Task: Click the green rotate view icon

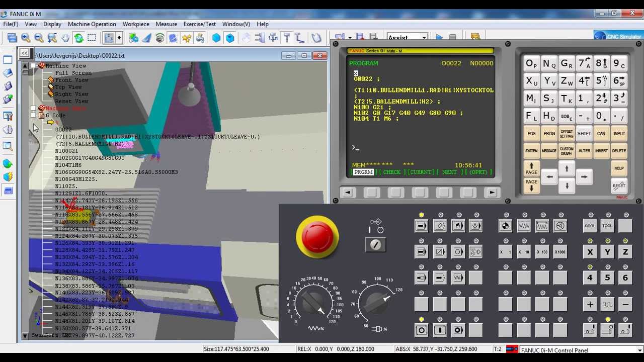Action: pos(79,38)
